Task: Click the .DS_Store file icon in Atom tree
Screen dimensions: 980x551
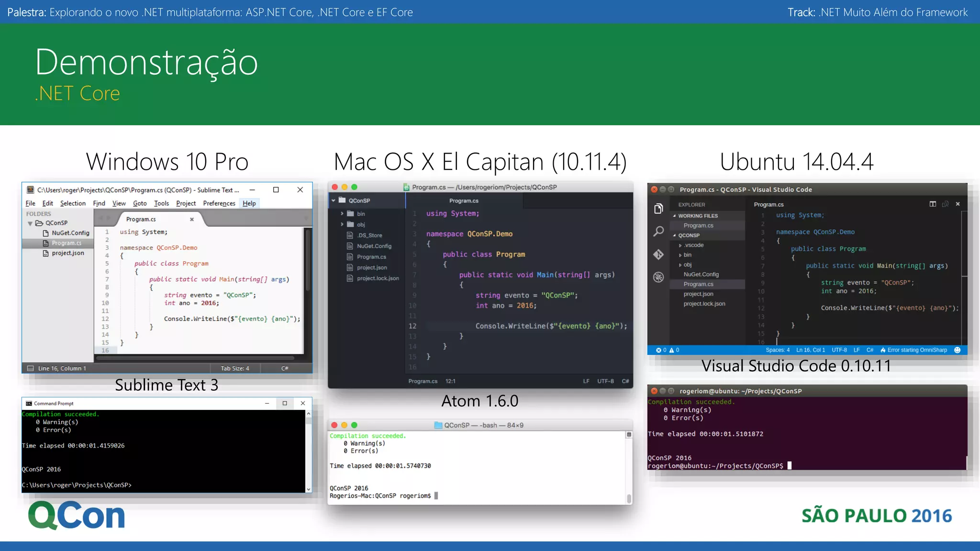Action: click(x=350, y=235)
